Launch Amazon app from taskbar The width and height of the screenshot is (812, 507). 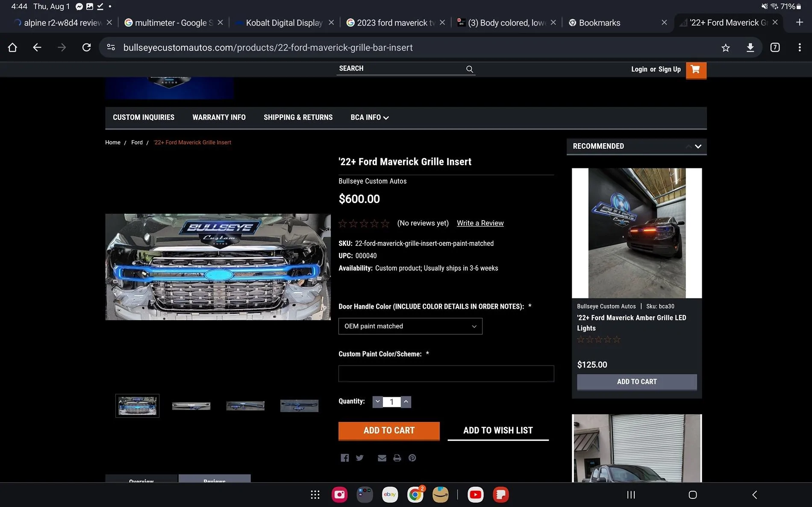[x=441, y=495]
